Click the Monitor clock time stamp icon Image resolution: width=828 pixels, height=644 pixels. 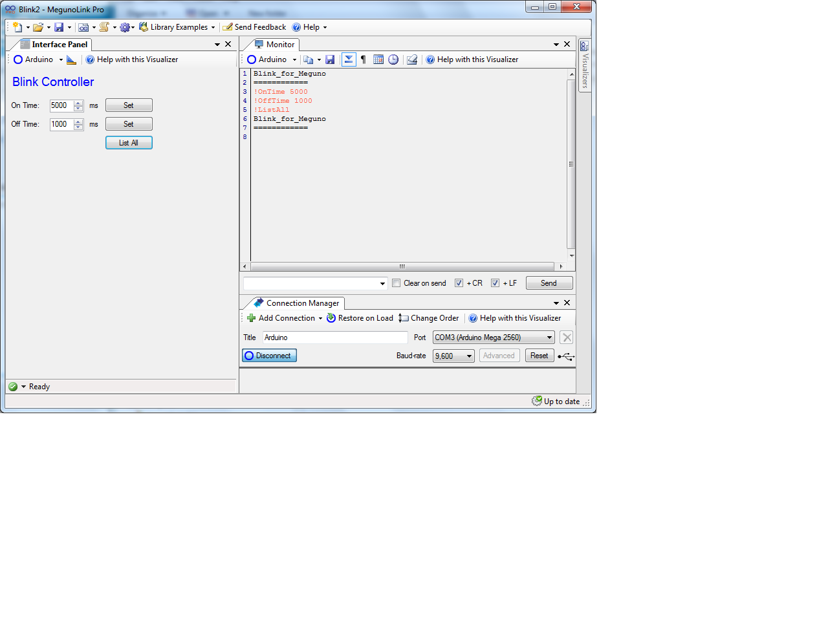[x=393, y=59]
